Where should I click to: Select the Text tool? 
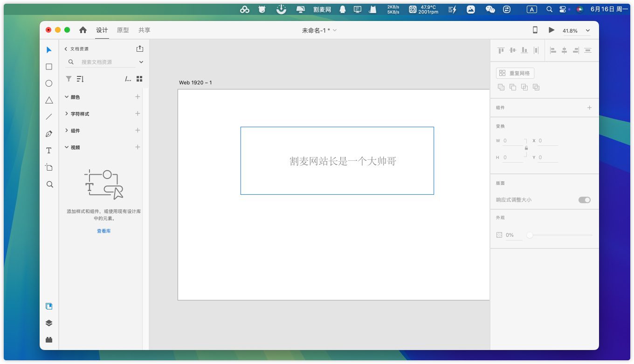tap(49, 151)
